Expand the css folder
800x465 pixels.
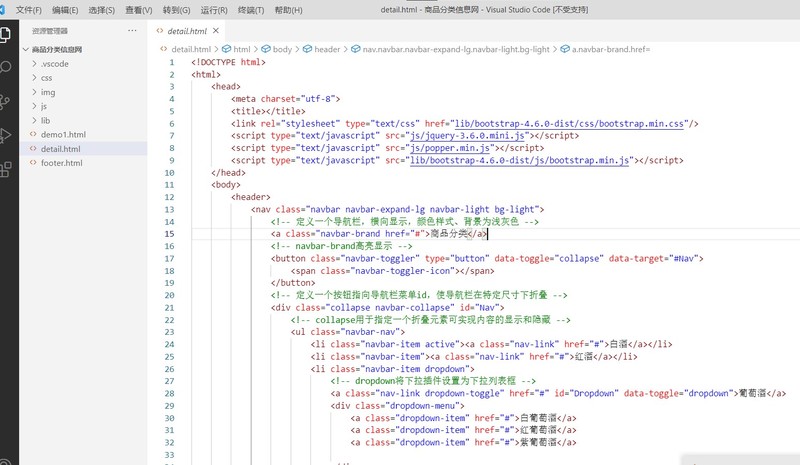34,78
